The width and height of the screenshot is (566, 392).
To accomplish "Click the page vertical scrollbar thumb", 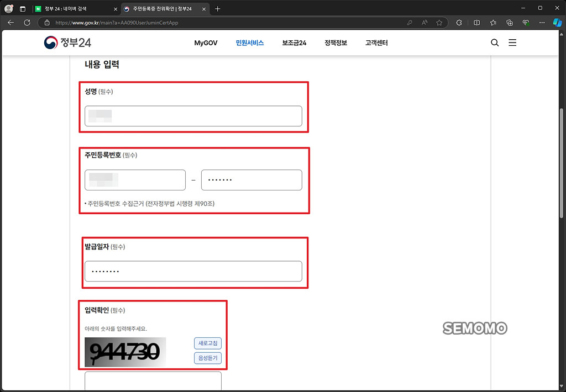I will [562, 163].
